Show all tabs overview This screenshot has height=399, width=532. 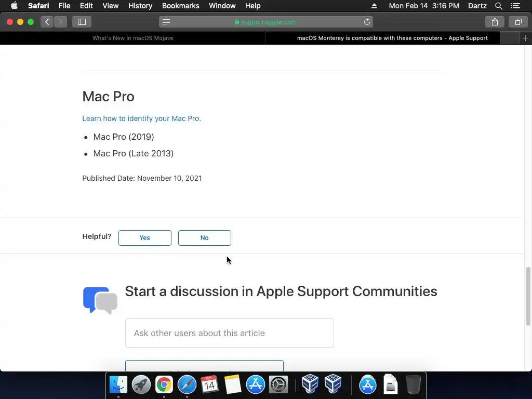(518, 22)
